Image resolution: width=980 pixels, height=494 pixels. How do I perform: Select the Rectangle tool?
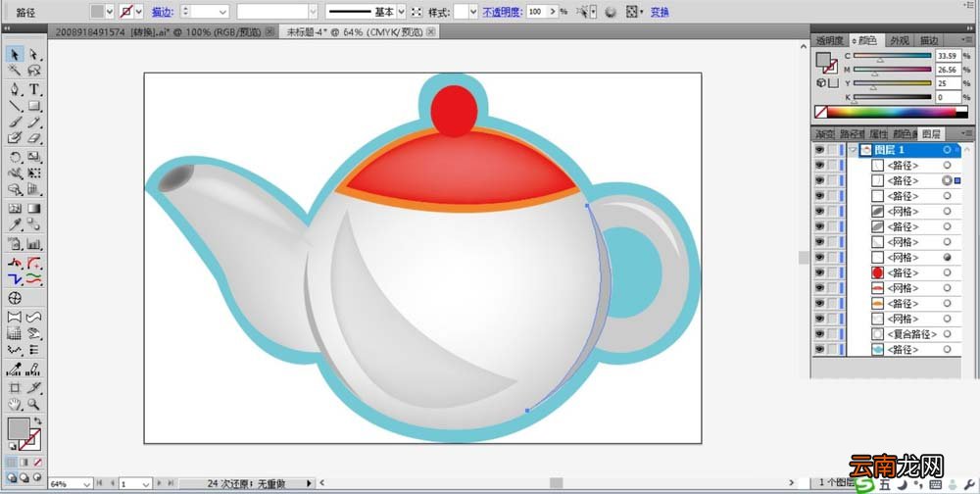coord(33,106)
